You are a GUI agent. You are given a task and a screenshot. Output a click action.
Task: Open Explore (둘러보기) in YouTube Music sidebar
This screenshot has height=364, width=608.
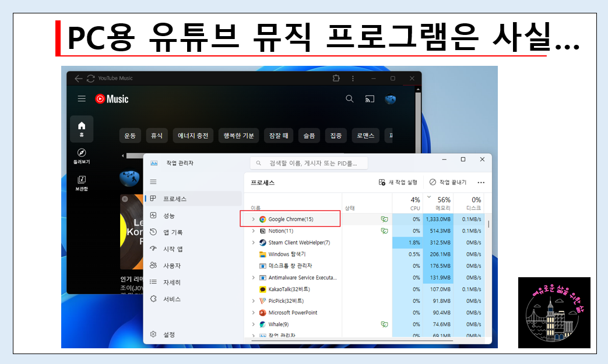coord(82,156)
